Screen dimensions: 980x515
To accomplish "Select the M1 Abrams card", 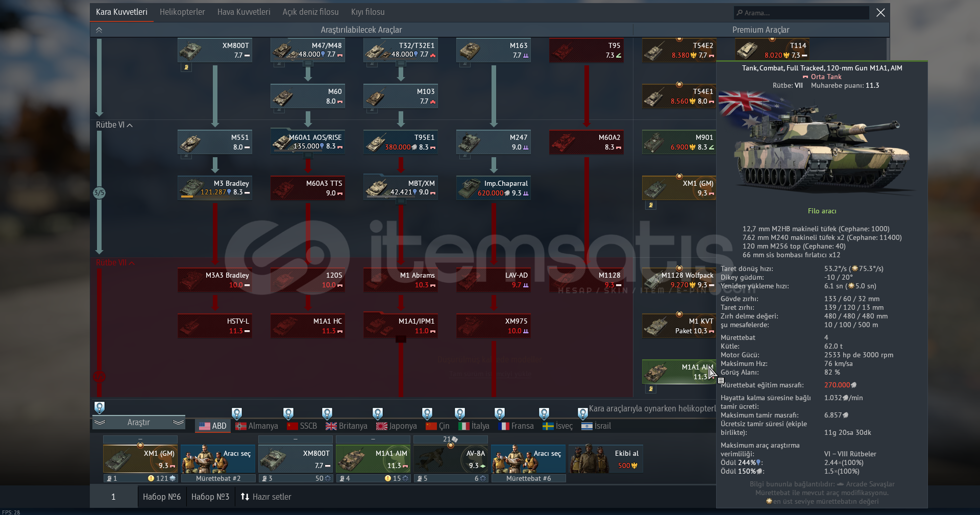I will coord(401,280).
